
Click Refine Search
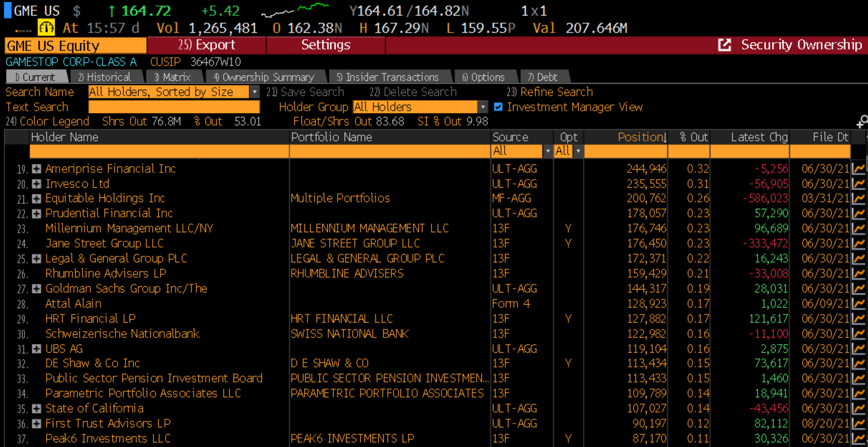[x=550, y=92]
